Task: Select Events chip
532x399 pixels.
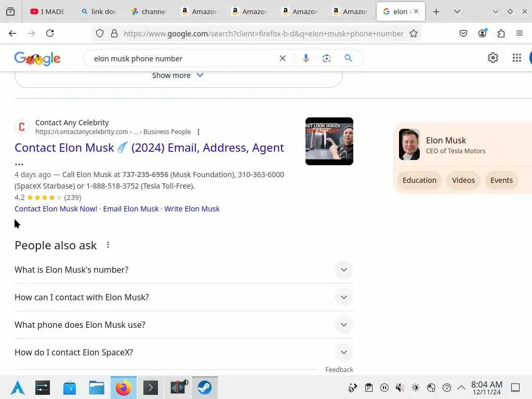Action: point(501,180)
